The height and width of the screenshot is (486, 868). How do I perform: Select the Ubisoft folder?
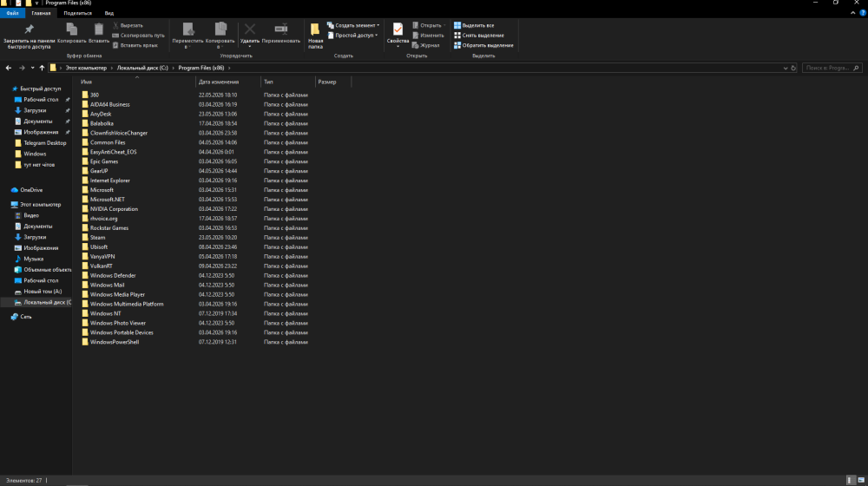99,247
